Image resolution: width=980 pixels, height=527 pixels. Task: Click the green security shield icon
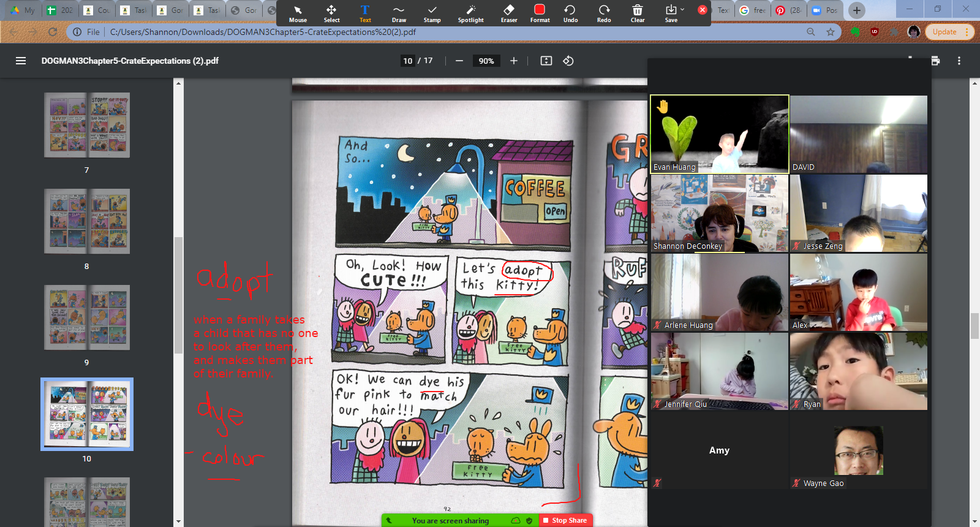529,521
